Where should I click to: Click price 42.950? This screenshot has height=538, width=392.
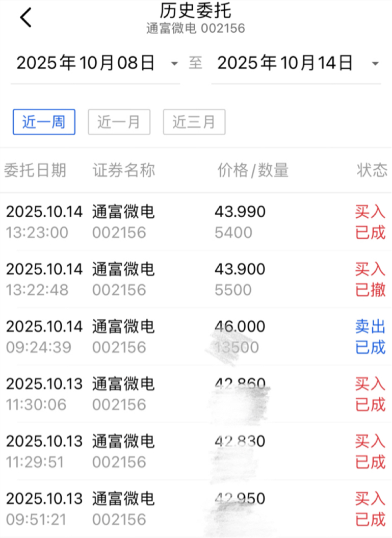click(240, 498)
